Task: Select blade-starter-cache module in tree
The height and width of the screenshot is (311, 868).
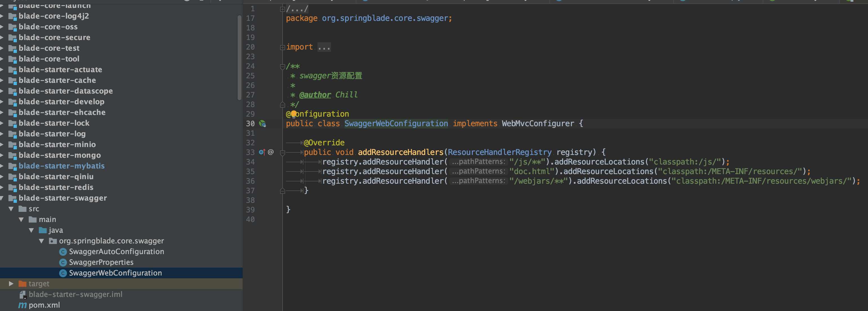Action: [x=57, y=80]
